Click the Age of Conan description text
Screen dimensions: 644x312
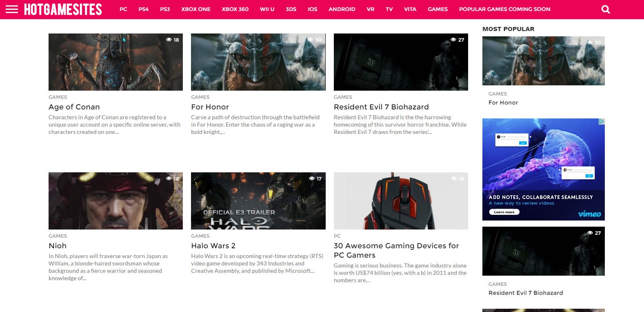[114, 125]
